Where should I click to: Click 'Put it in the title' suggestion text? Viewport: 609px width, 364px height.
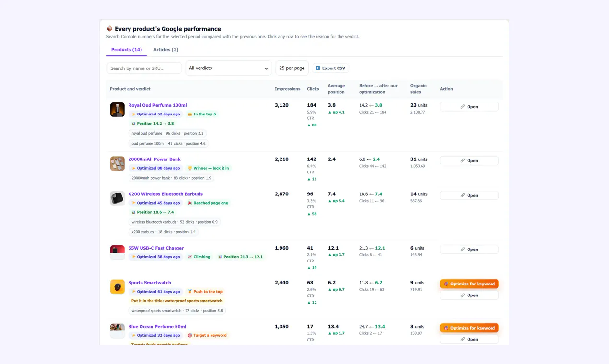point(177,301)
